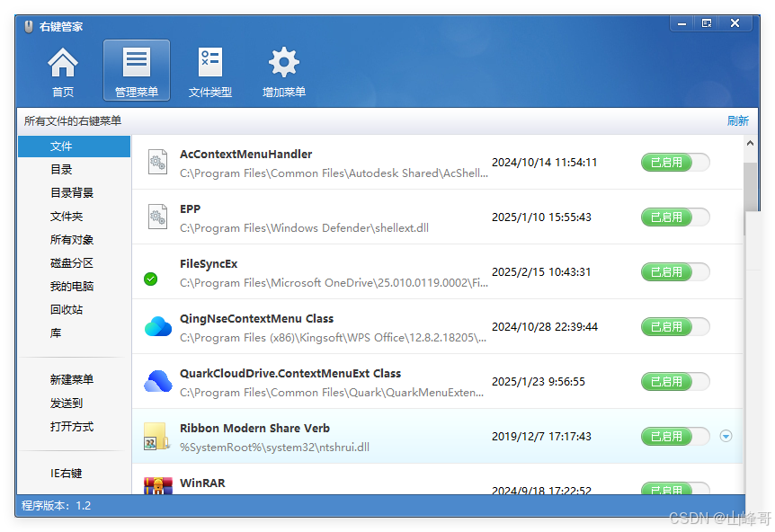Click date 2025/1/10 15:55:43
775x532 pixels.
tap(541, 217)
